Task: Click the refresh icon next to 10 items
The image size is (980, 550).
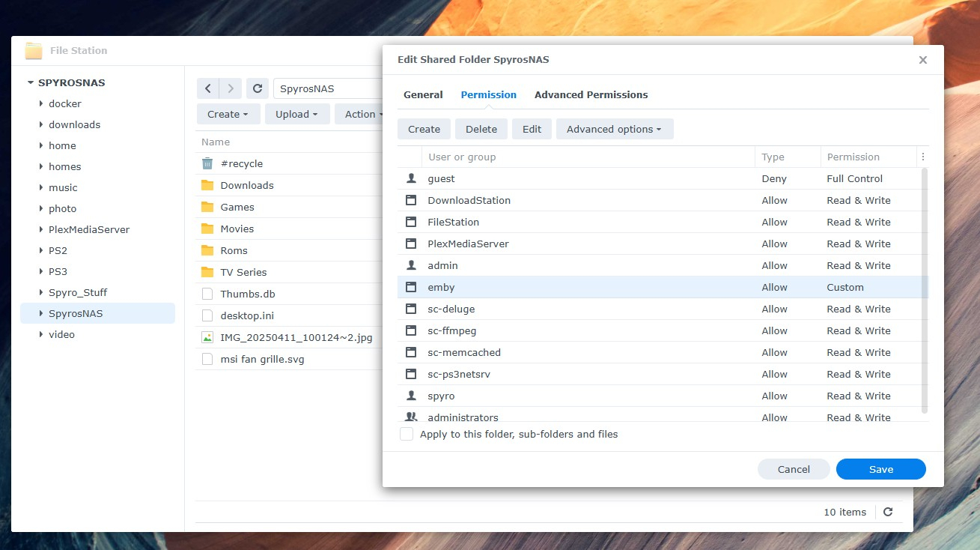Action: [888, 512]
